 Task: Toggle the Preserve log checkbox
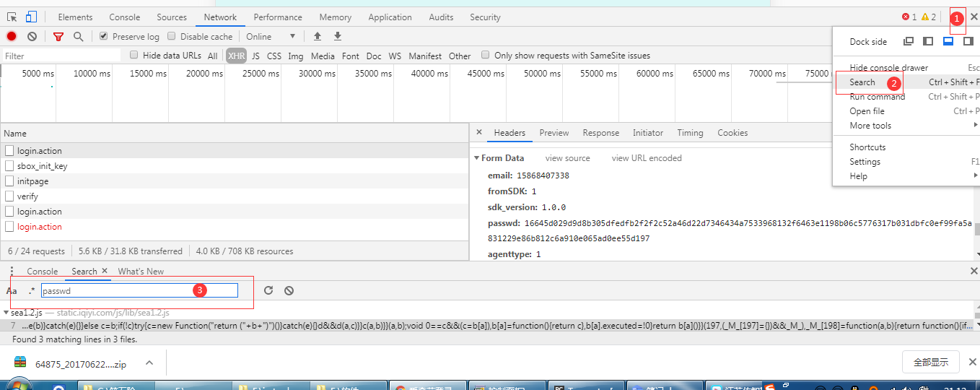(103, 36)
